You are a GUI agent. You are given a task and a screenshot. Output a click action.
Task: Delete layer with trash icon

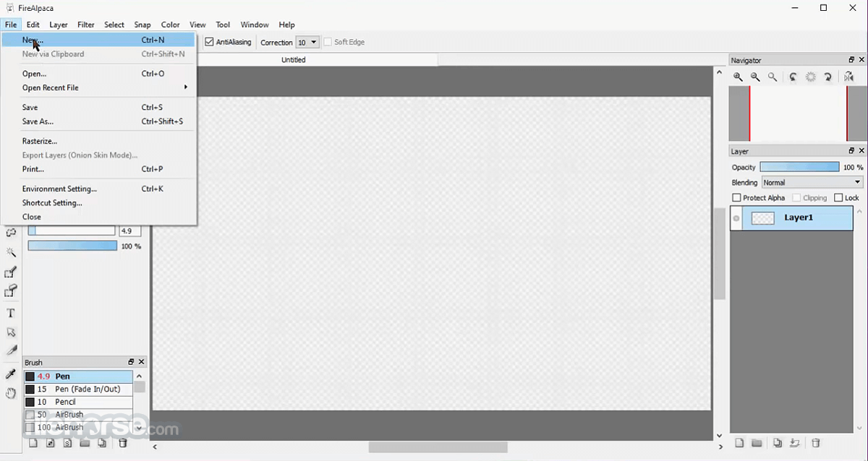(x=816, y=443)
